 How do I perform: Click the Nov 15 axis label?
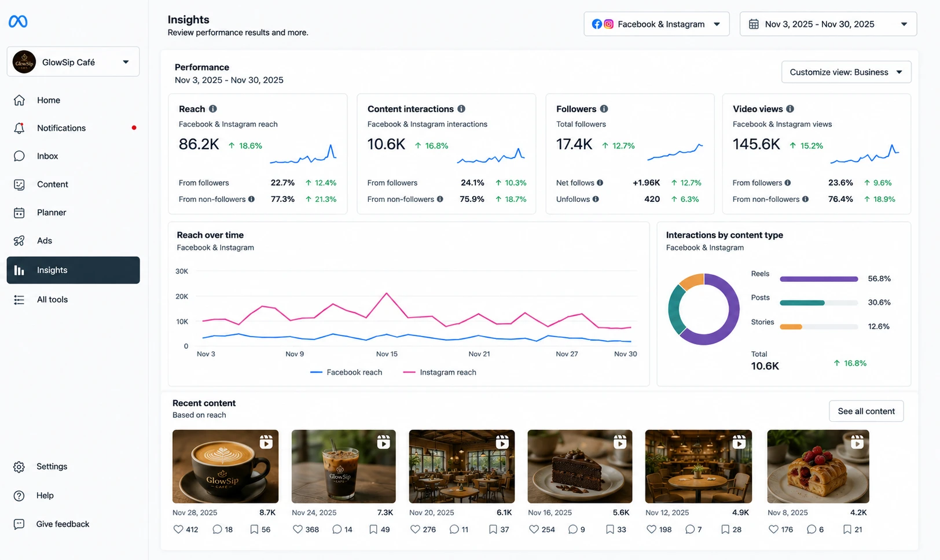(387, 354)
